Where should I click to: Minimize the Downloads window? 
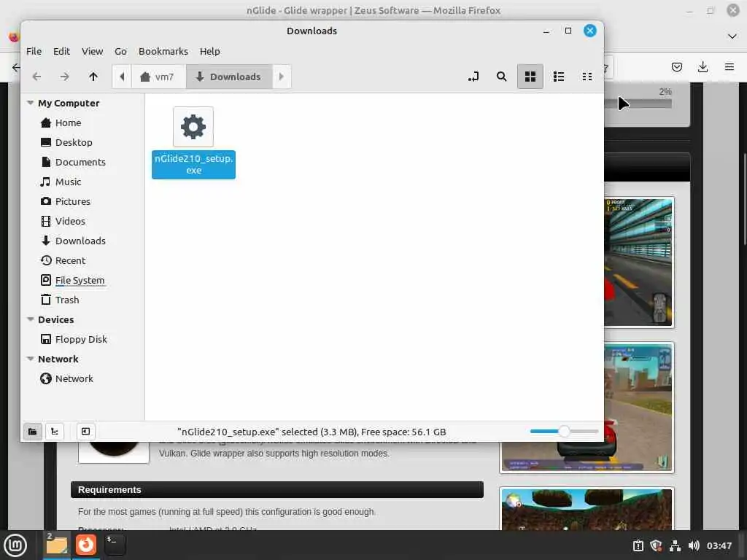tap(546, 31)
